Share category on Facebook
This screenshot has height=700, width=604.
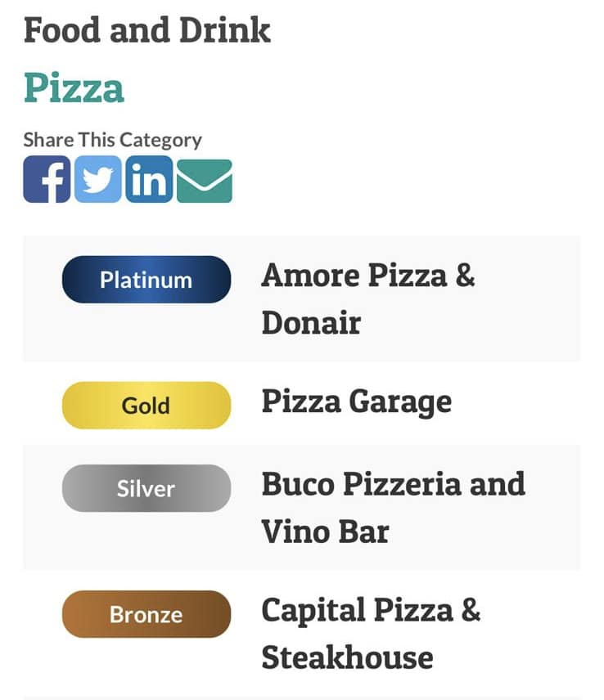pos(47,179)
